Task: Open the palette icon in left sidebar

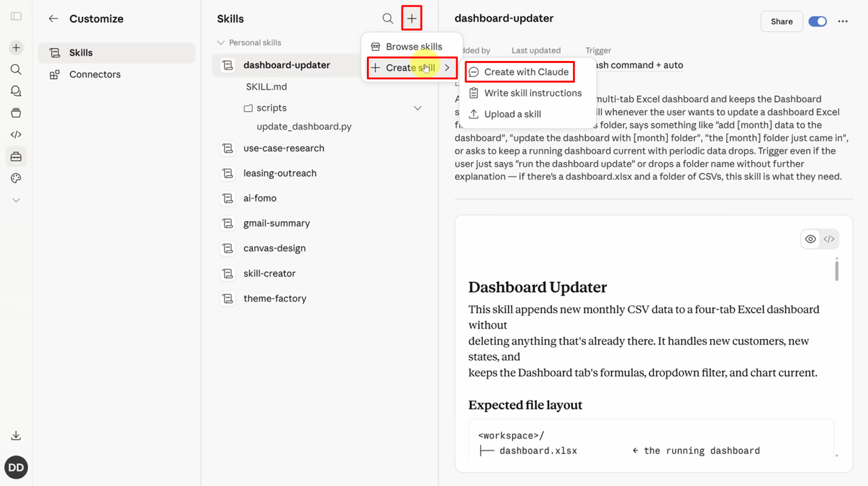Action: point(16,178)
